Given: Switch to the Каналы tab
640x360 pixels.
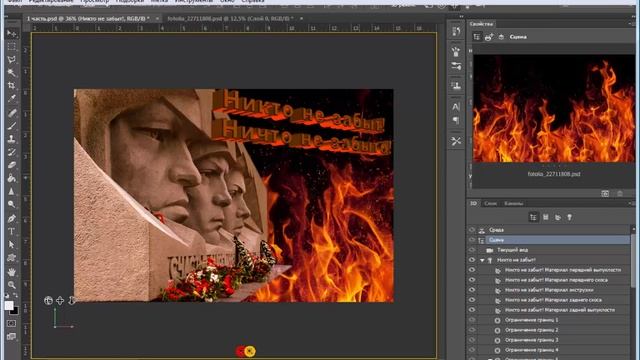Looking at the screenshot, I should tap(514, 203).
